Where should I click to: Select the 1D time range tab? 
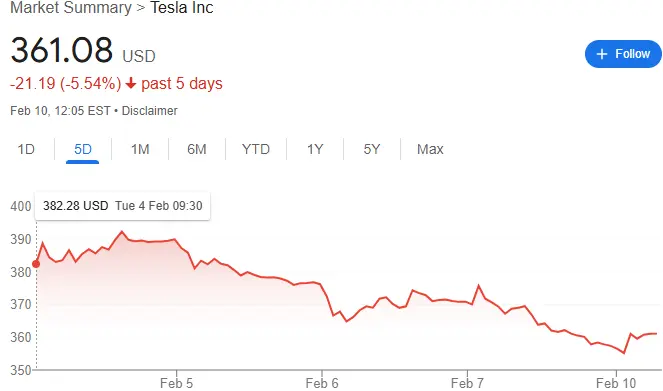(26, 149)
